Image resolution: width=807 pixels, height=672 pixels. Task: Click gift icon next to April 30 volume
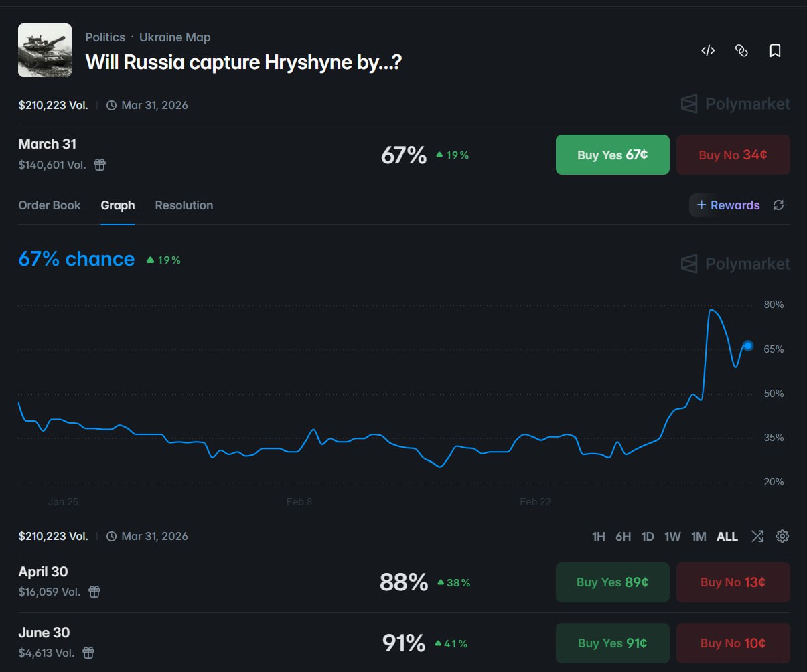(x=94, y=592)
